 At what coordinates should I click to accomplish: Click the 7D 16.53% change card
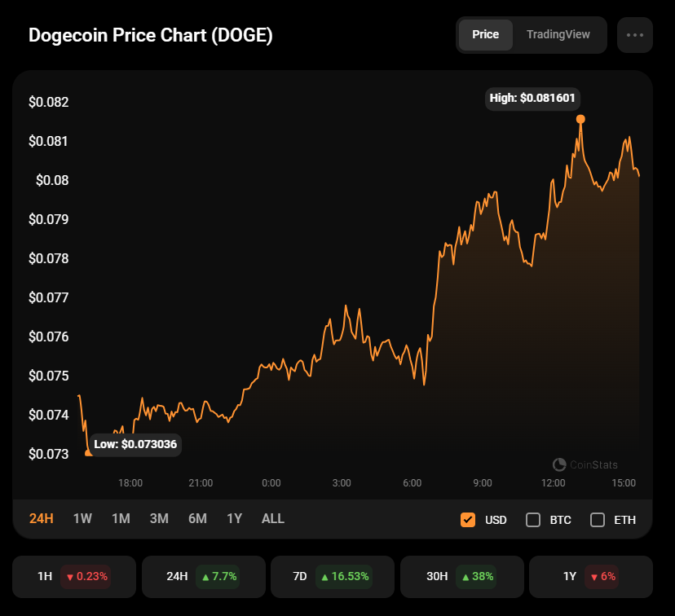pyautogui.click(x=333, y=576)
